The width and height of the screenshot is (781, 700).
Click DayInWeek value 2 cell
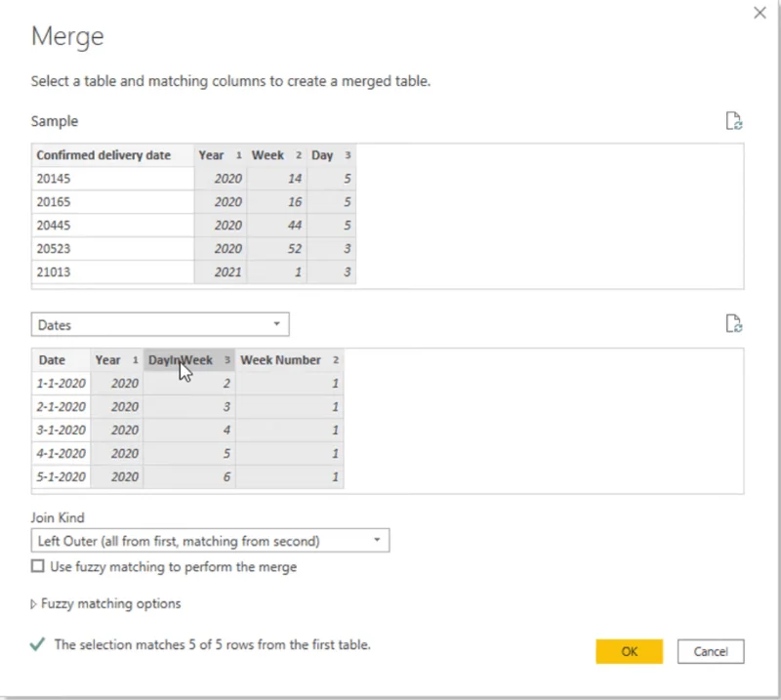tap(189, 383)
